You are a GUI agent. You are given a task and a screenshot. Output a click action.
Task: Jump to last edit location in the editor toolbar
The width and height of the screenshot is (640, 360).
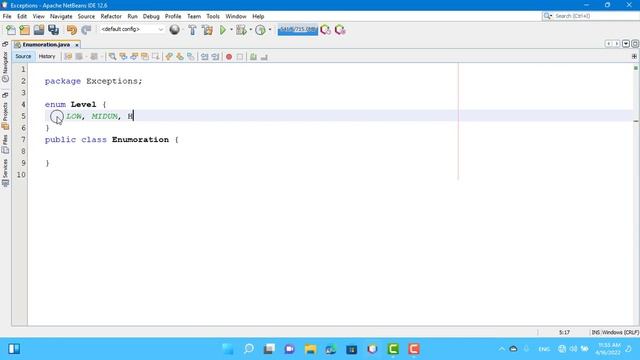pos(68,57)
